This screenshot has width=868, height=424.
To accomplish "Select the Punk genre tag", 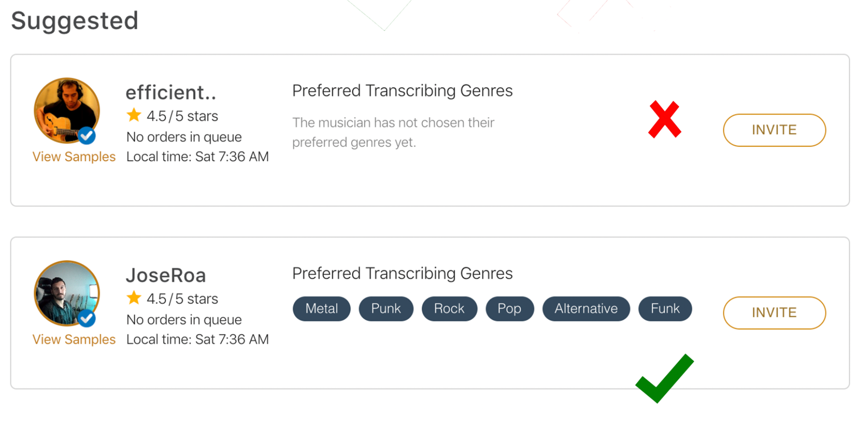I will click(386, 309).
